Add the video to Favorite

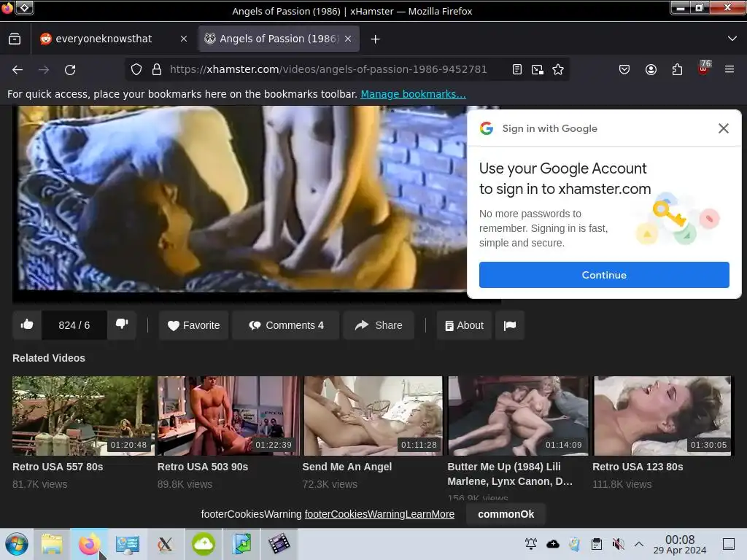pos(193,325)
